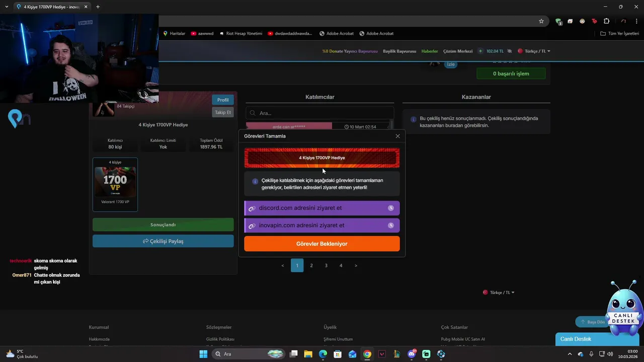
Task: Go to pagination page 3
Action: [326, 265]
